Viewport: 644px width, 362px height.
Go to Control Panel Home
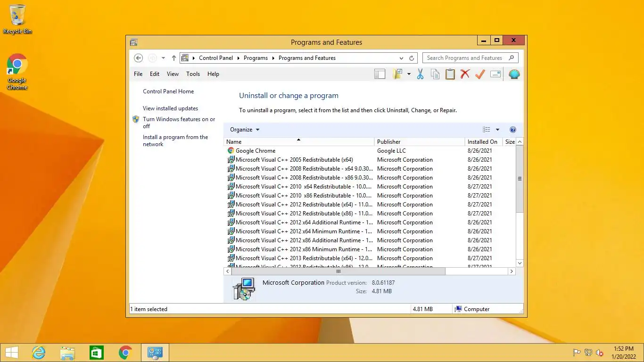click(168, 91)
